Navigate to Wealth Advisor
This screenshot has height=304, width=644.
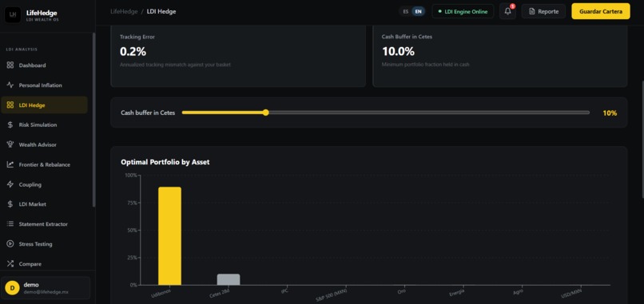(x=45, y=144)
